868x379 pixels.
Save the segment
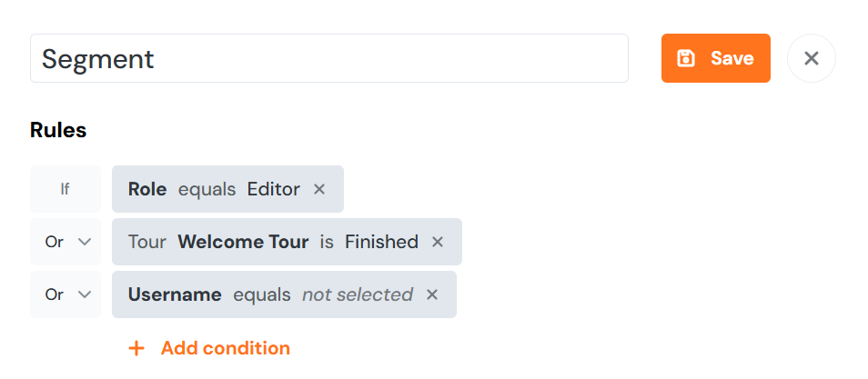tap(716, 58)
